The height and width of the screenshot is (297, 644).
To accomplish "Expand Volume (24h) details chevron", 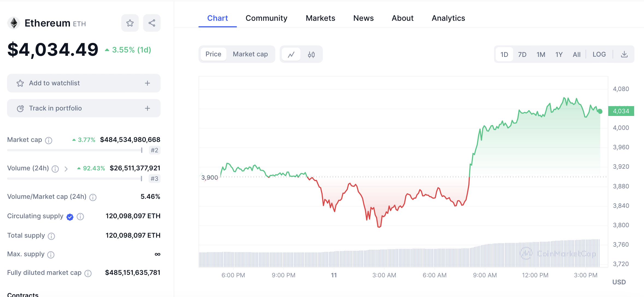I will click(x=66, y=169).
